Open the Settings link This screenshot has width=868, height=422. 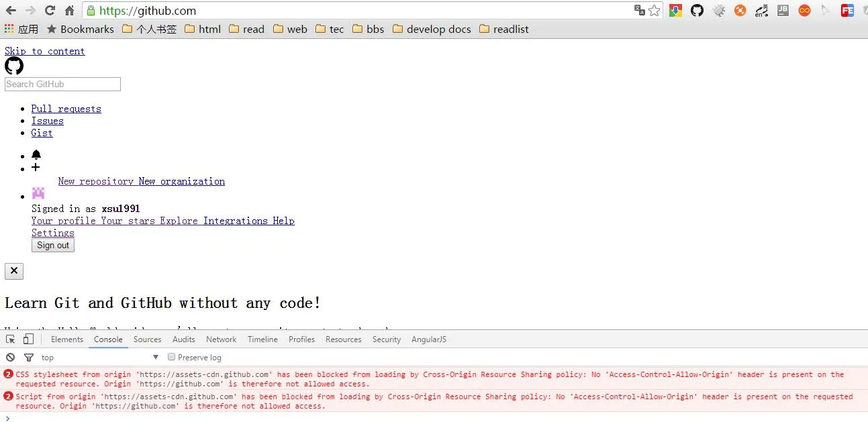coord(53,233)
